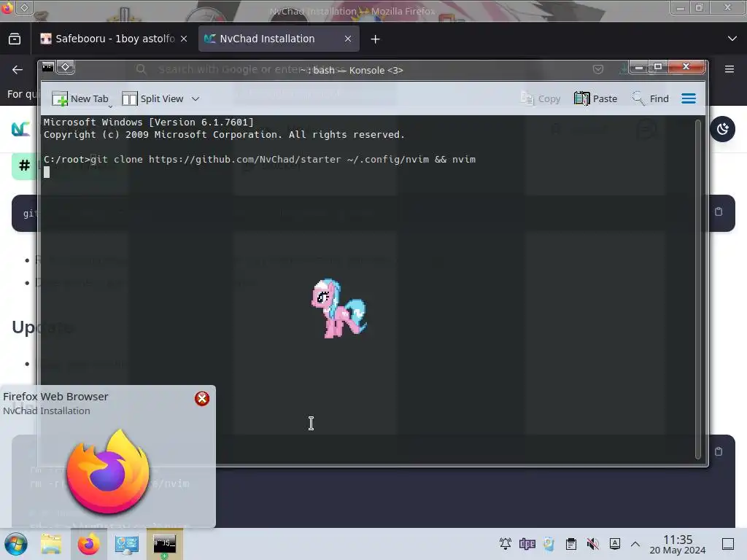
Task: Click the Konsole window menu icon in titlebar
Action: pyautogui.click(x=47, y=67)
